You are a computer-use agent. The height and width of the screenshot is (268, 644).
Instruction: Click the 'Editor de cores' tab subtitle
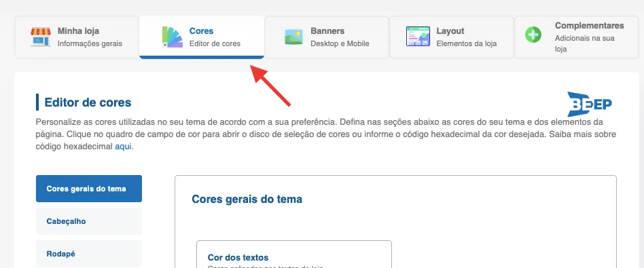coord(215,43)
